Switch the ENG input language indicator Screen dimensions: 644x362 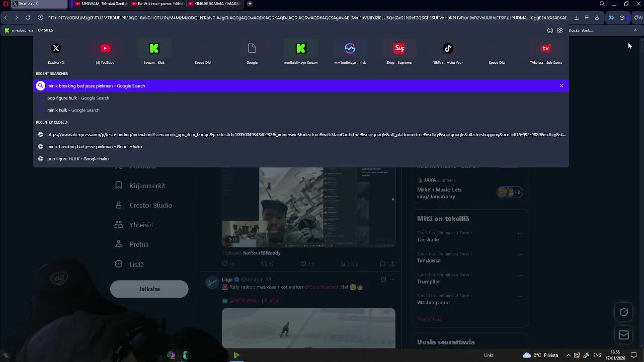(597, 355)
